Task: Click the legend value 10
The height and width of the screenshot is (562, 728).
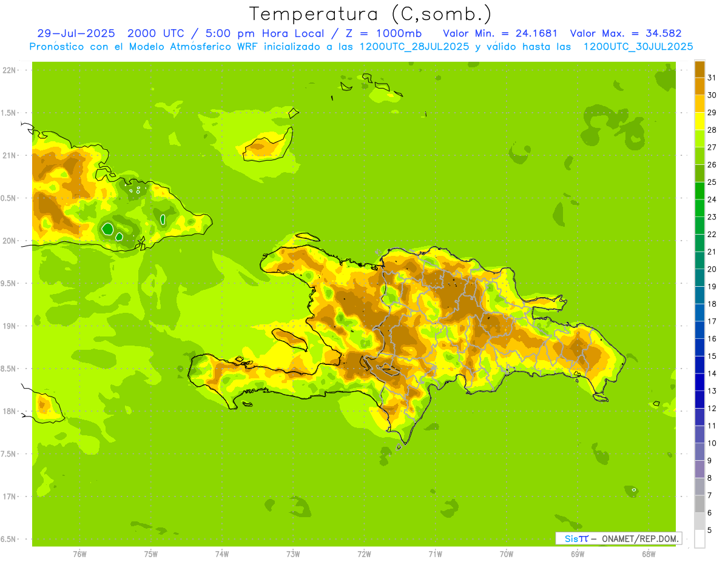Action: pos(712,443)
